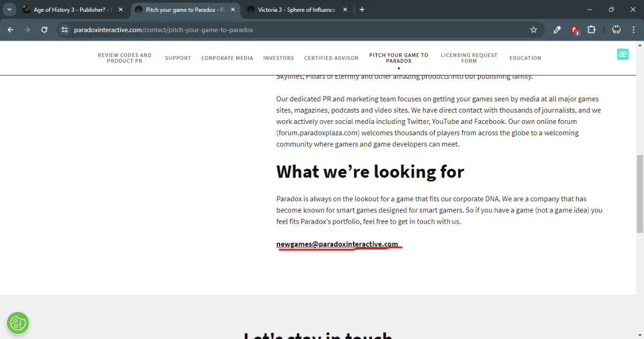This screenshot has height=339, width=644.
Task: Reload the current page
Action: pyautogui.click(x=45, y=30)
